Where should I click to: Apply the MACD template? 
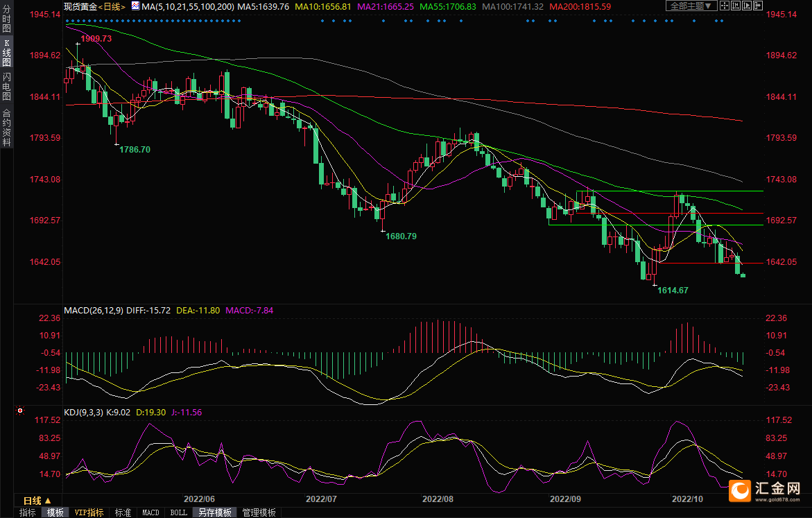point(150,512)
